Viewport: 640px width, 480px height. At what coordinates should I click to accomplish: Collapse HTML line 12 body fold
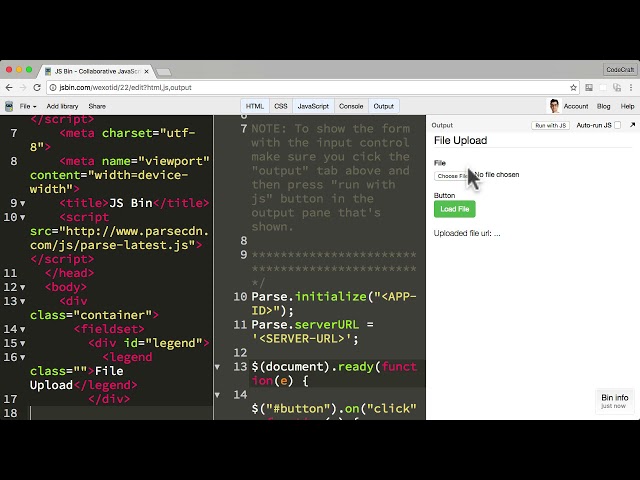click(22, 287)
